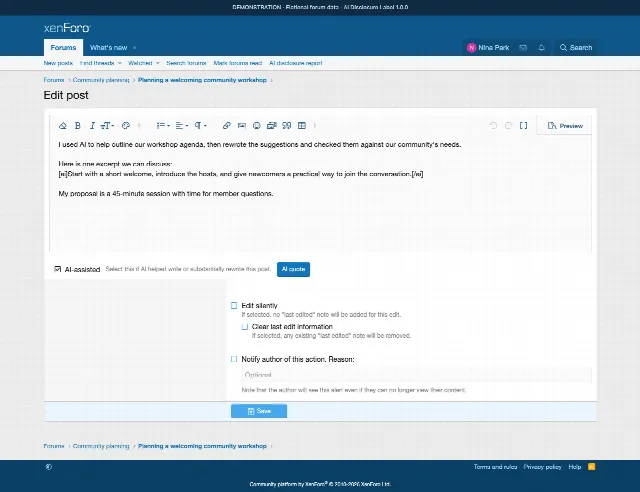This screenshot has width=640, height=492.
Task: Open the text alignment dropdown
Action: pyautogui.click(x=182, y=126)
